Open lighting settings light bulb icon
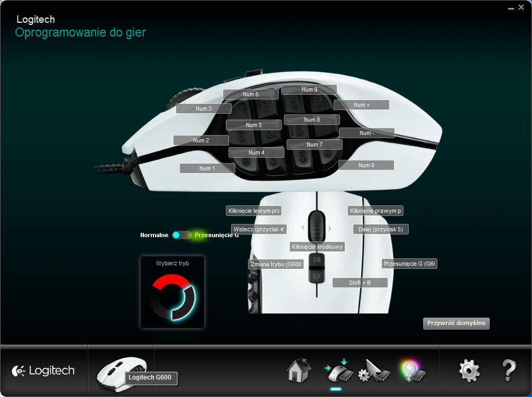 (413, 371)
